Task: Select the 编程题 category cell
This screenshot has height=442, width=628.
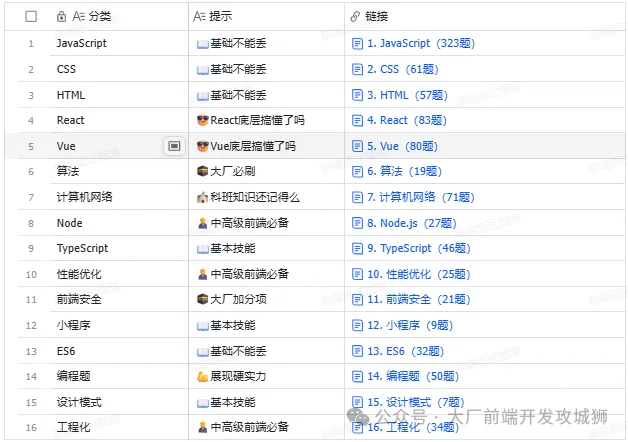Action: 119,376
